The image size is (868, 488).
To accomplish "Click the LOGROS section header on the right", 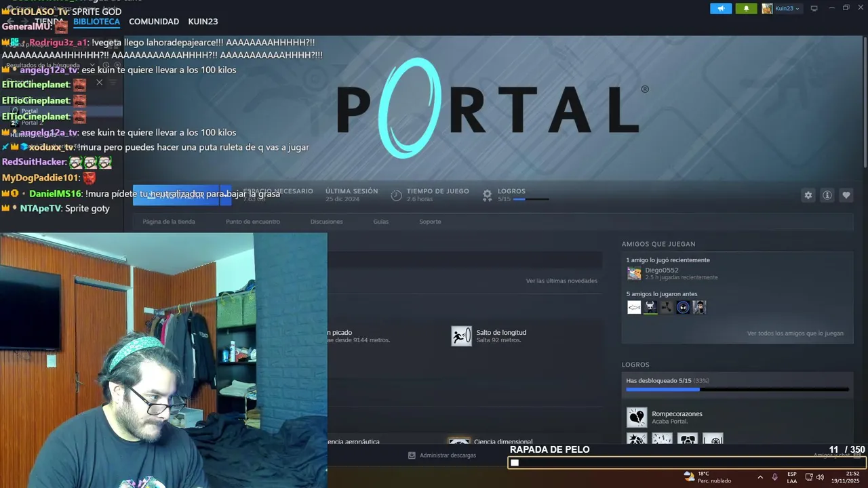I will tap(635, 365).
